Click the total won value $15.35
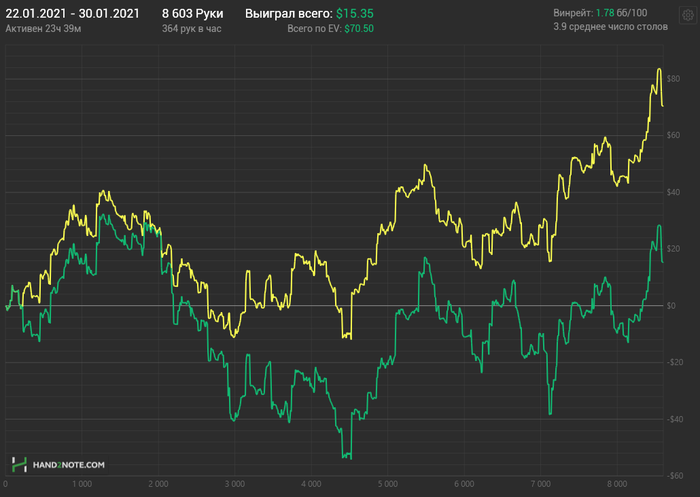700x497 pixels. (x=355, y=14)
